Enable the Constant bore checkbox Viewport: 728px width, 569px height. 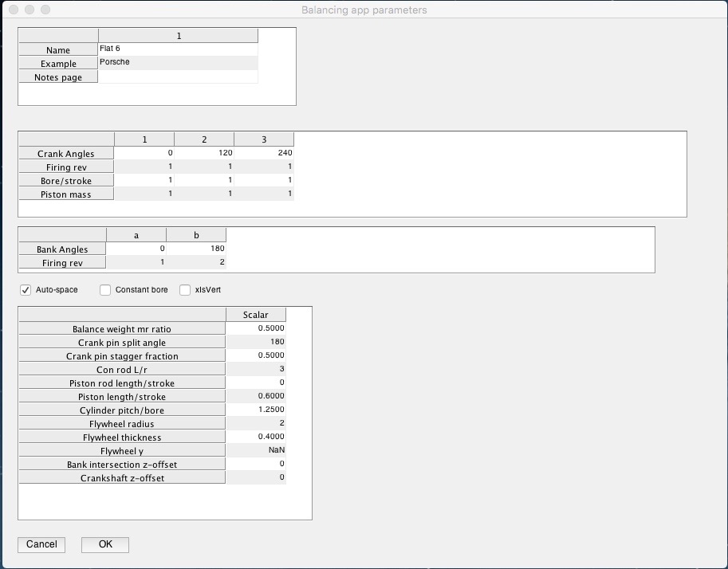(x=105, y=290)
